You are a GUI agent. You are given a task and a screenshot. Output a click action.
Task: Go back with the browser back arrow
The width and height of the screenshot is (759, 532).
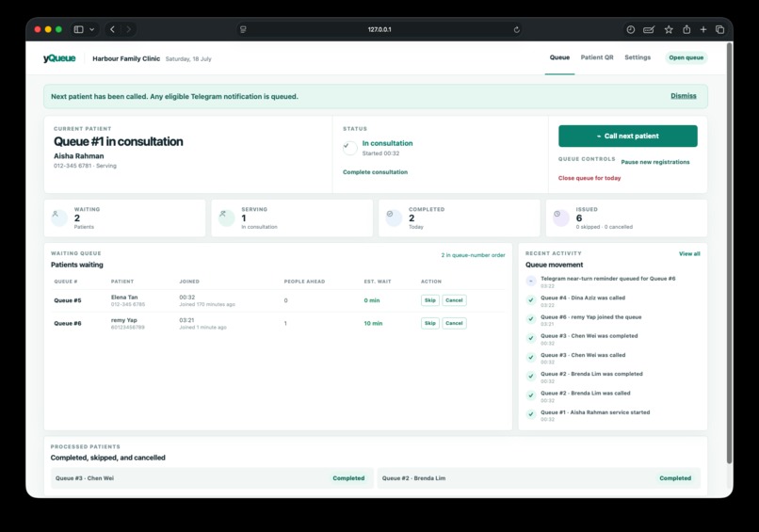point(112,29)
